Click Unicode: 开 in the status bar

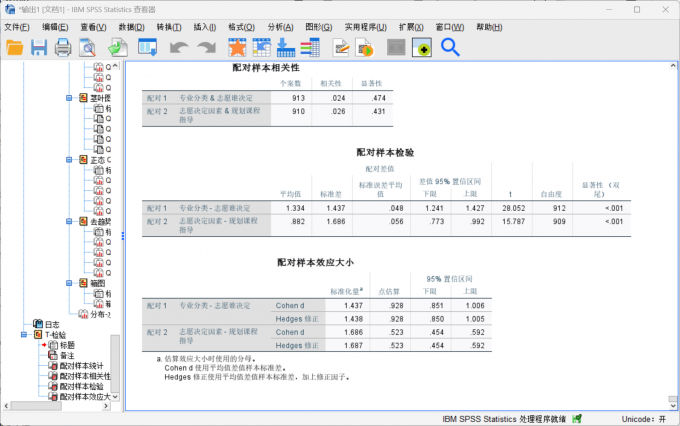(644, 419)
